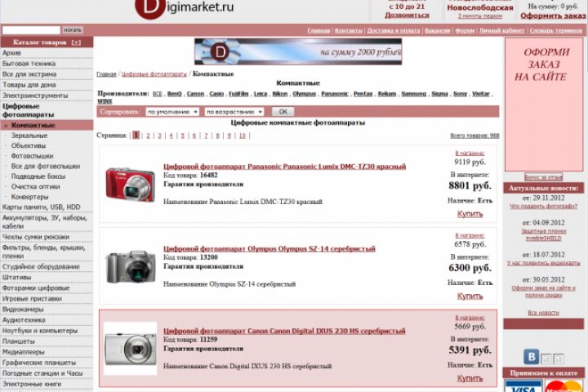Image resolution: width=588 pixels, height=392 pixels.
Task: Buy the Panasonic Lumix via Купить
Action: point(470,214)
